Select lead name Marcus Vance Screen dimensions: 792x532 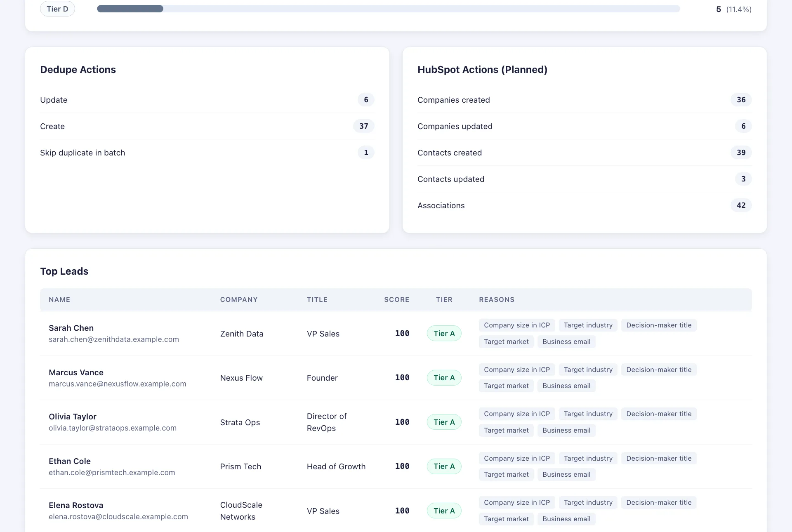tap(76, 372)
